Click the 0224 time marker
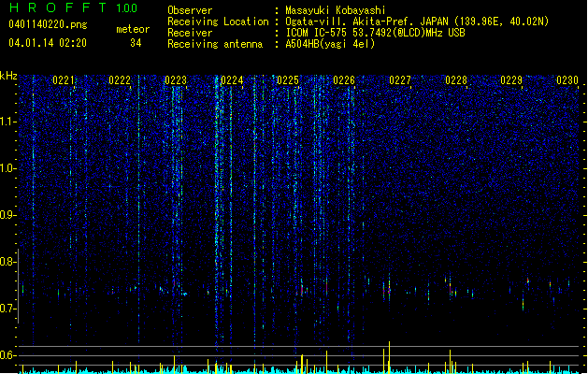The height and width of the screenshot is (374, 588). coord(232,80)
